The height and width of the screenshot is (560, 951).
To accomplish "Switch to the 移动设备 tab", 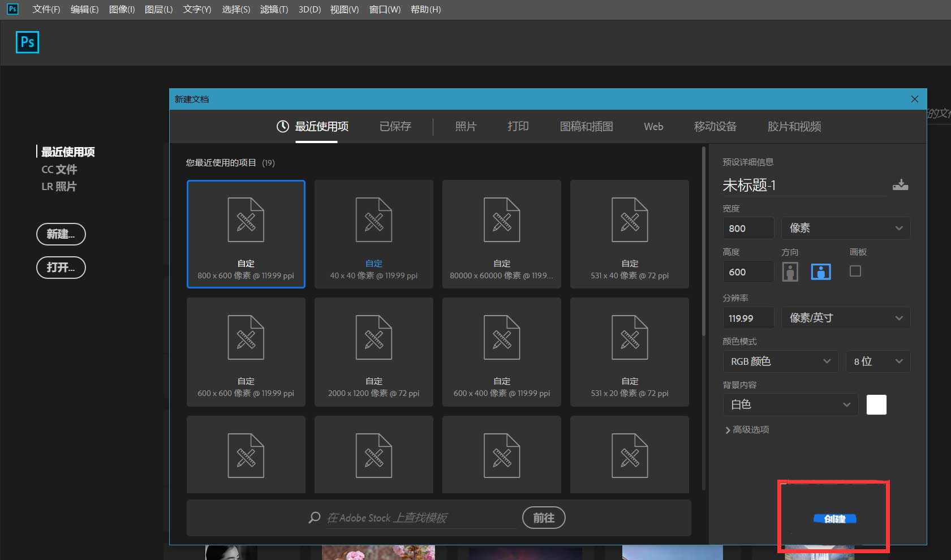I will tap(715, 126).
